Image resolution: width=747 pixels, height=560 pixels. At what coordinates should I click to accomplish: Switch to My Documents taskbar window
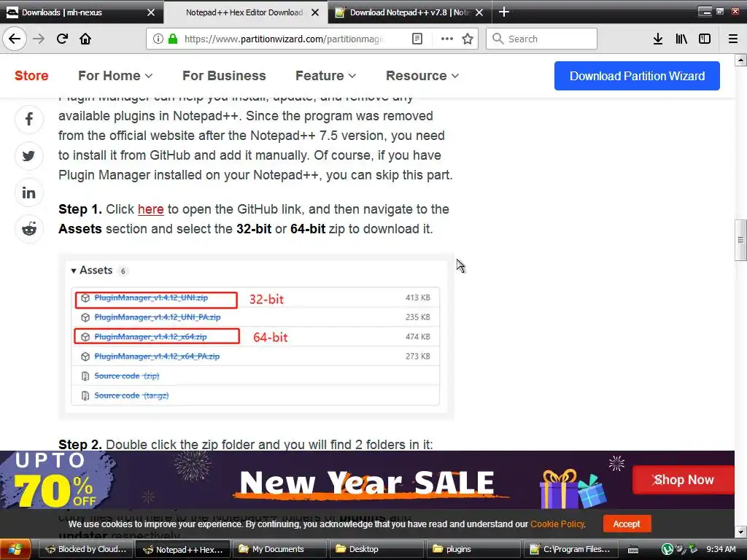[279, 549]
